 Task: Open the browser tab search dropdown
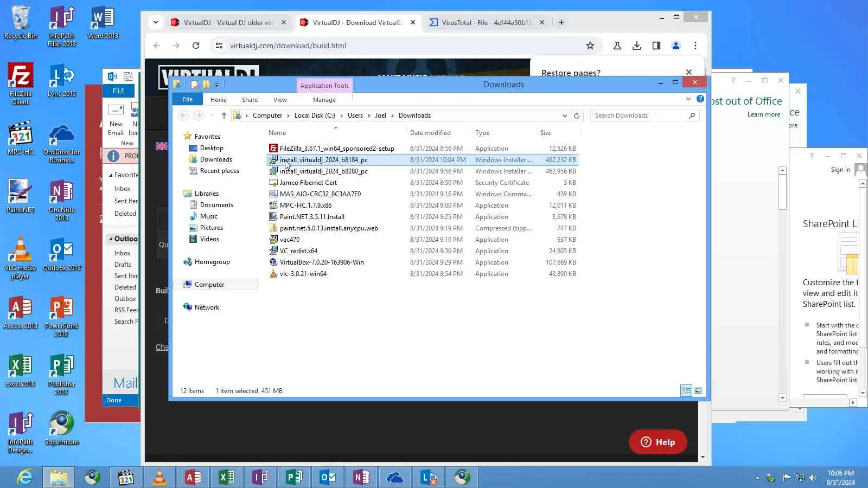point(156,22)
